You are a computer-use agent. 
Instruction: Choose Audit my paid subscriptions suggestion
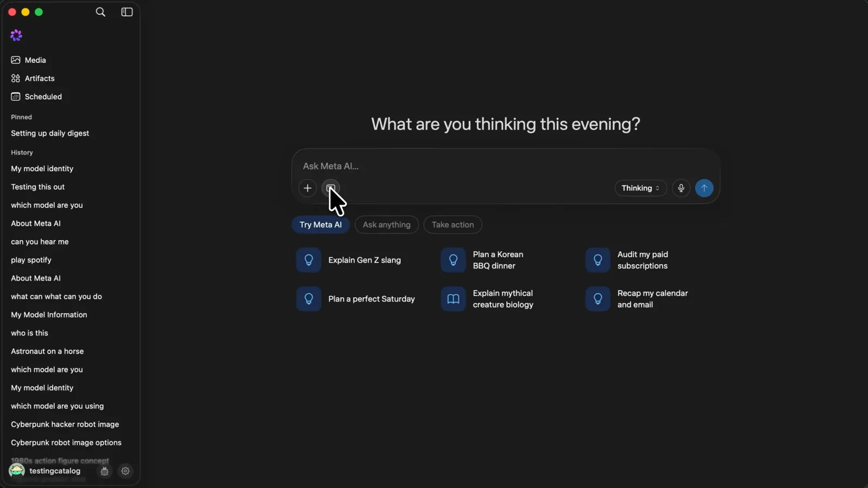pyautogui.click(x=627, y=260)
